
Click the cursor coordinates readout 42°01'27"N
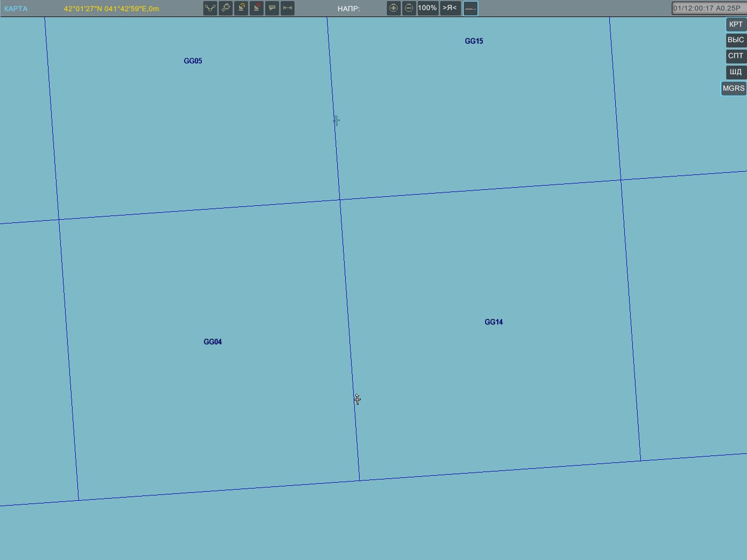point(111,9)
